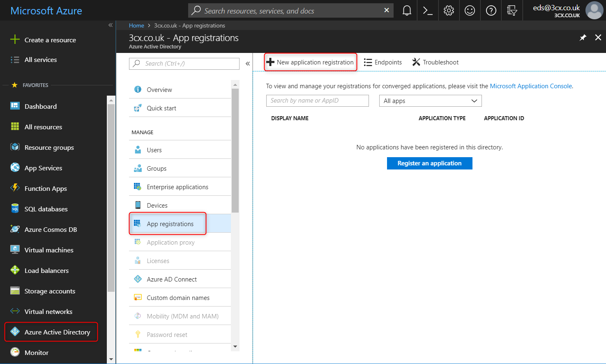Open the help question mark menu
Viewport: 606px width, 364px height.
pyautogui.click(x=491, y=10)
